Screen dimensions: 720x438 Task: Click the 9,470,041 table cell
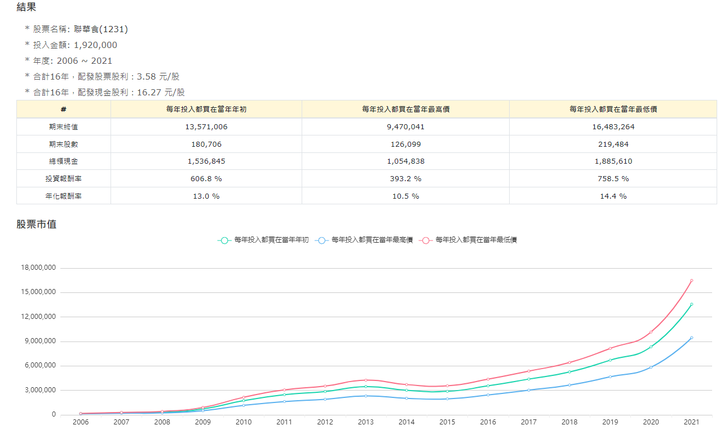pos(405,127)
